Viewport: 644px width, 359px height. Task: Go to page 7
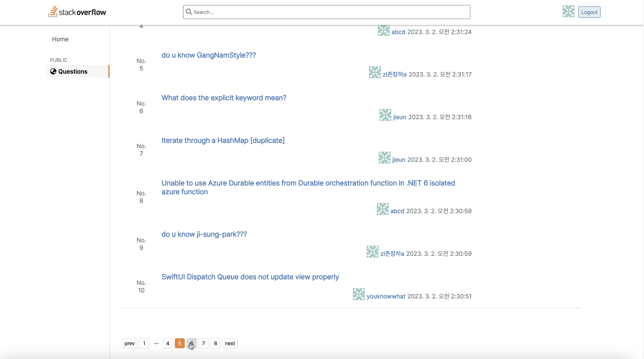tap(204, 343)
